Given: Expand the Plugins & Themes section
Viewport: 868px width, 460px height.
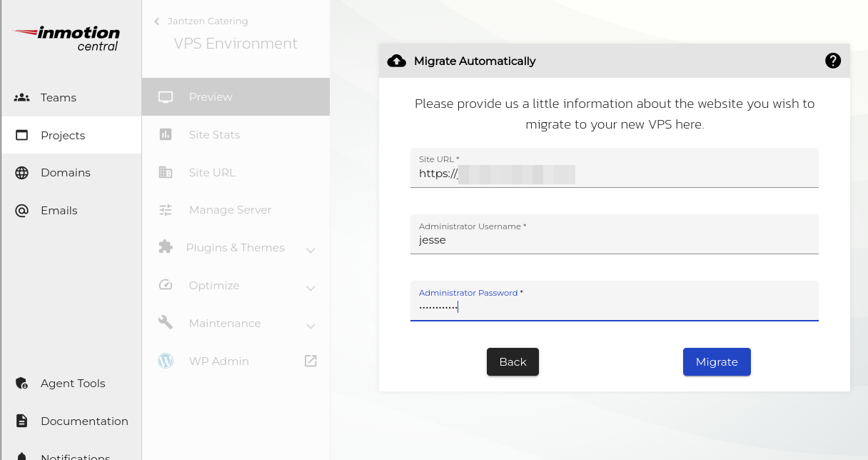Looking at the screenshot, I should coord(311,249).
